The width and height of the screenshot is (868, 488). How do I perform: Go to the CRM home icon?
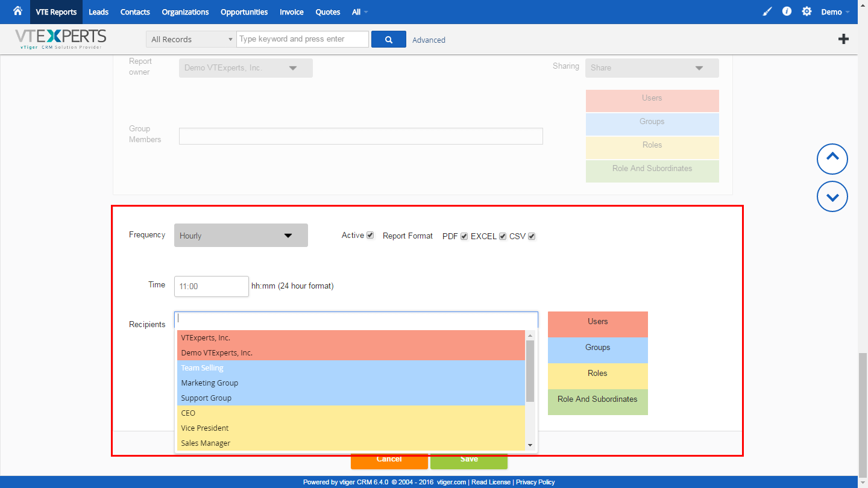point(17,11)
